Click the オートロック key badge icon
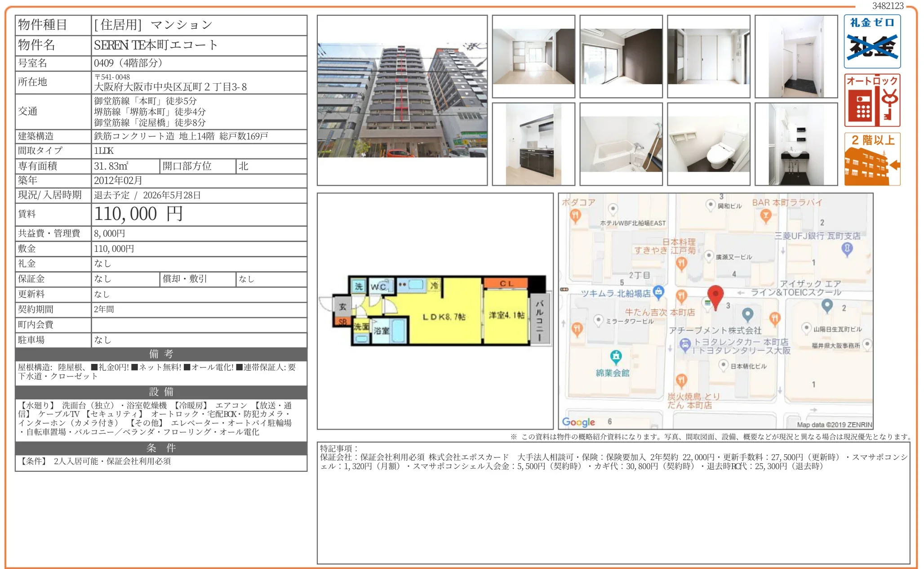Image resolution: width=924 pixels, height=569 pixels. click(872, 100)
